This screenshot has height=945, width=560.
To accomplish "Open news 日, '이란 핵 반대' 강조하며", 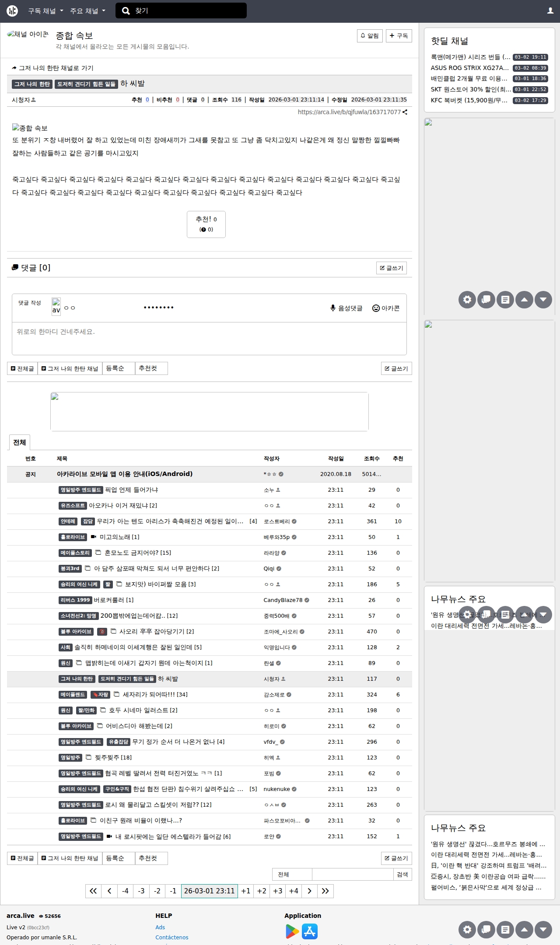I will click(x=489, y=865).
